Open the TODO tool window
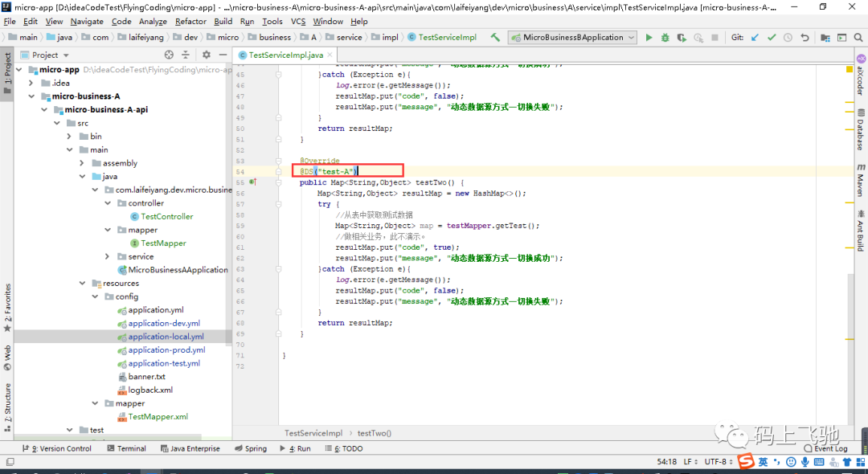The width and height of the screenshot is (868, 474). coord(344,448)
